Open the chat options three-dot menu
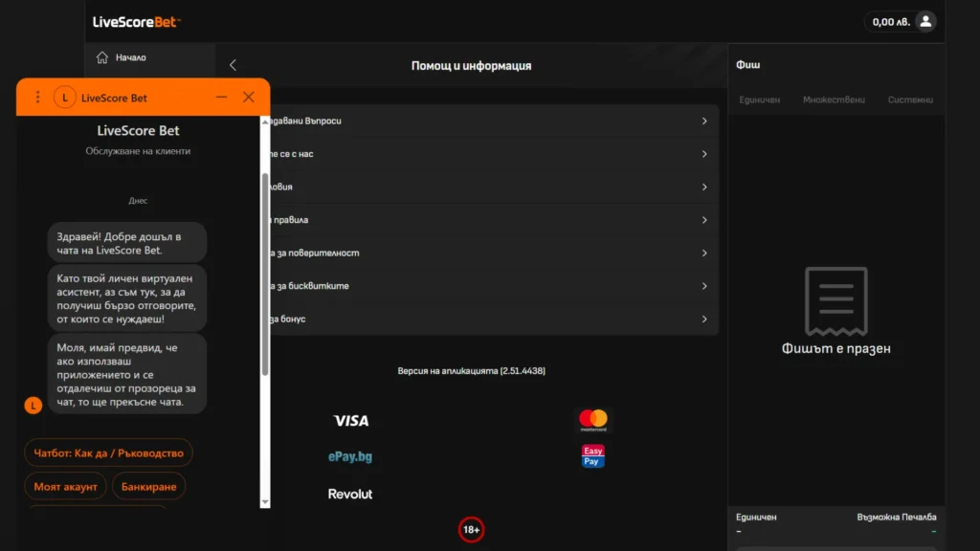This screenshot has width=980, height=551. (x=37, y=97)
